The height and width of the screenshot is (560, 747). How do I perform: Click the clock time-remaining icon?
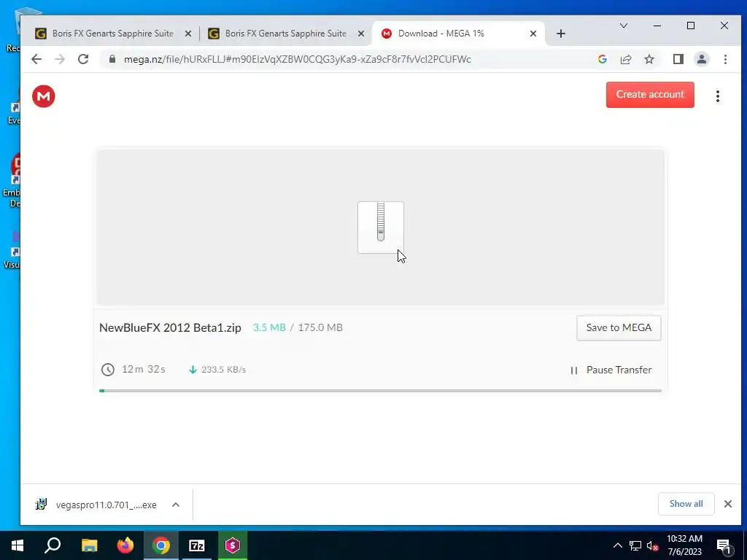pos(108,370)
